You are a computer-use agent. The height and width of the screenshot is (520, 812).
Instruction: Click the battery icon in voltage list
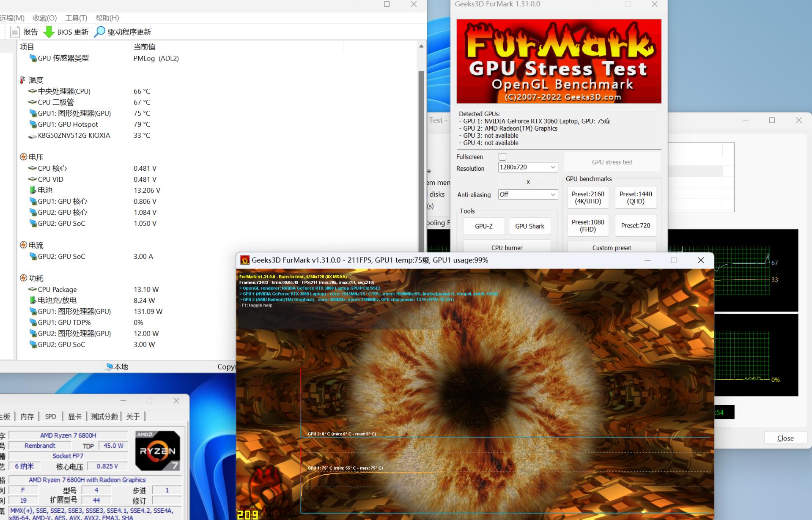pos(33,190)
